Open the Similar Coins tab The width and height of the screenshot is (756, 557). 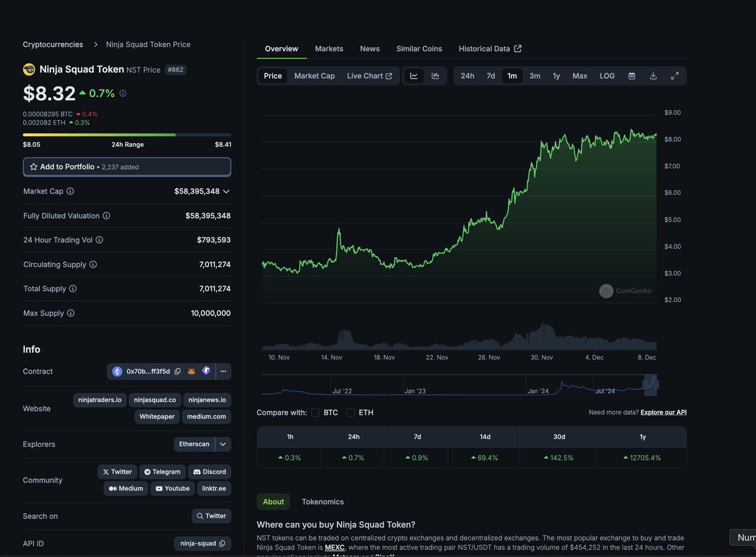pyautogui.click(x=419, y=49)
